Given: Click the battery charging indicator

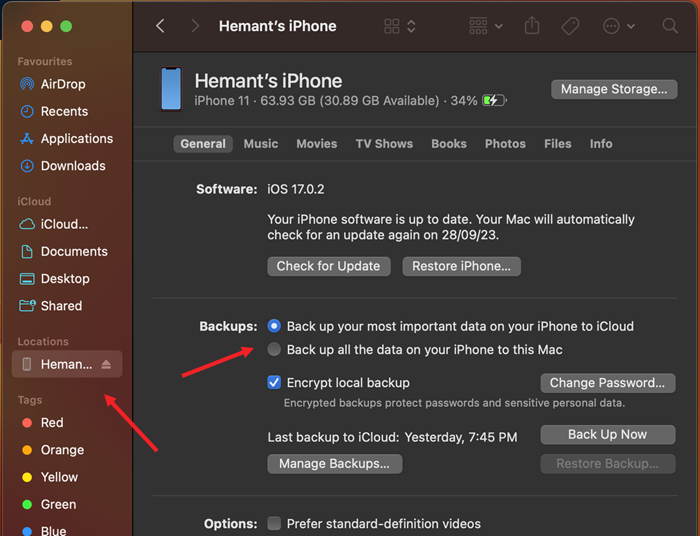Looking at the screenshot, I should [494, 100].
